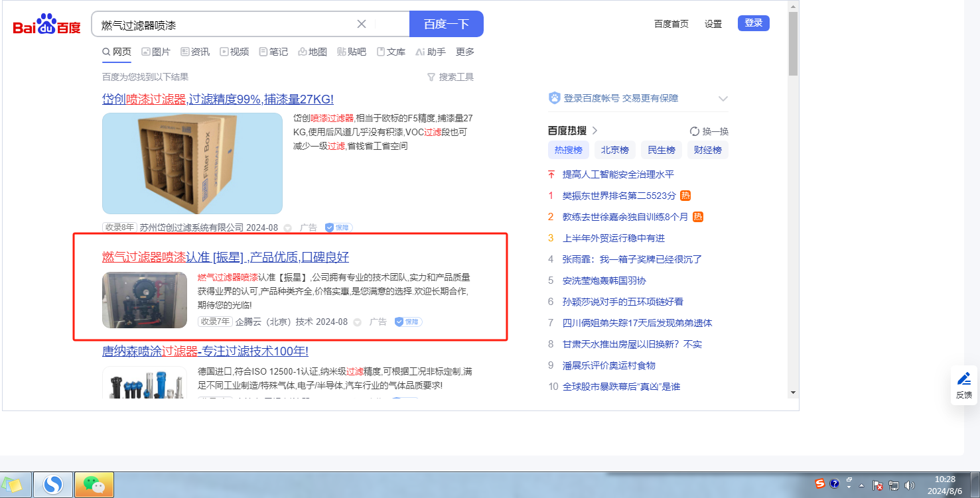Select the 北京榜 hot list tab
Image resolution: width=980 pixels, height=498 pixels.
615,150
